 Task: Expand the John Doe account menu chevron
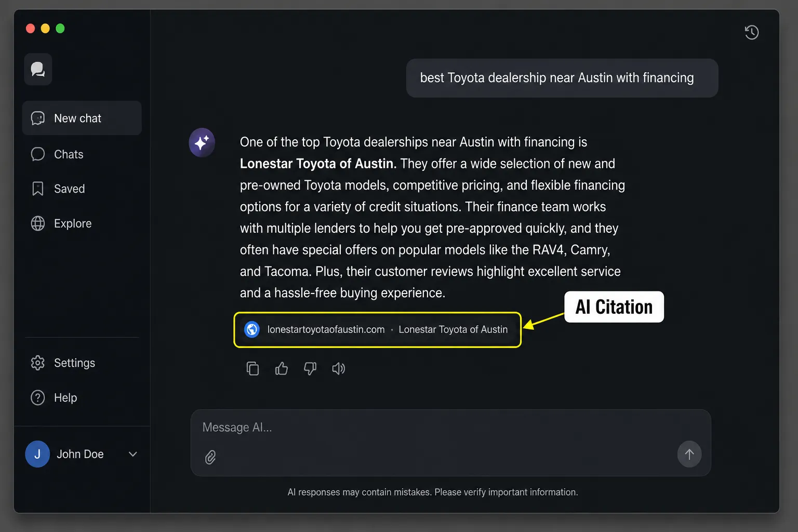coord(133,454)
